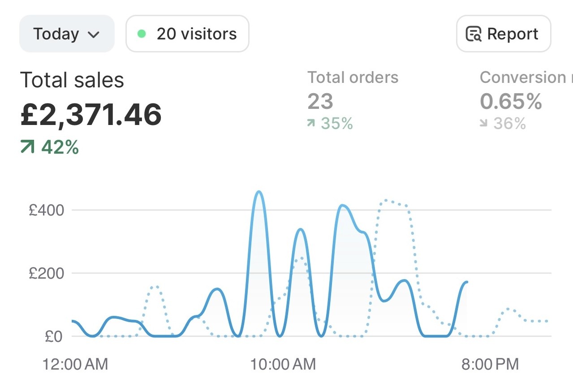Click the down arrow beside 36%
The image size is (573, 392).
[x=483, y=123]
